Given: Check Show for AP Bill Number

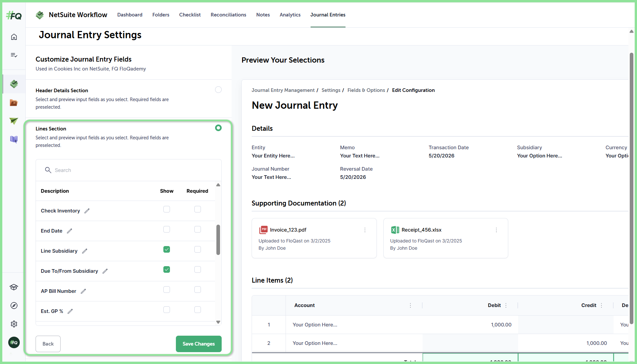Looking at the screenshot, I should point(167,290).
